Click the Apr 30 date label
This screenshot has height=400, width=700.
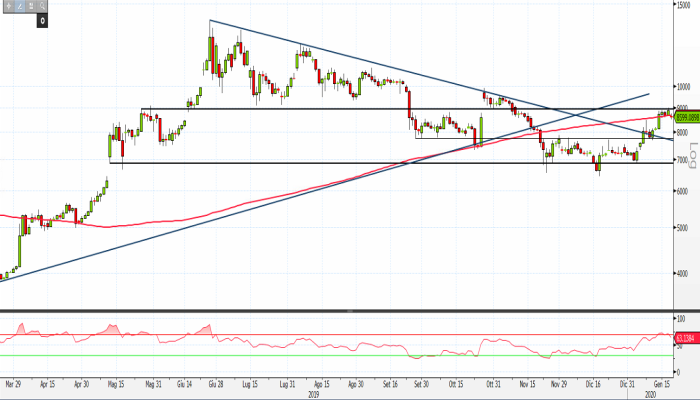tap(81, 384)
